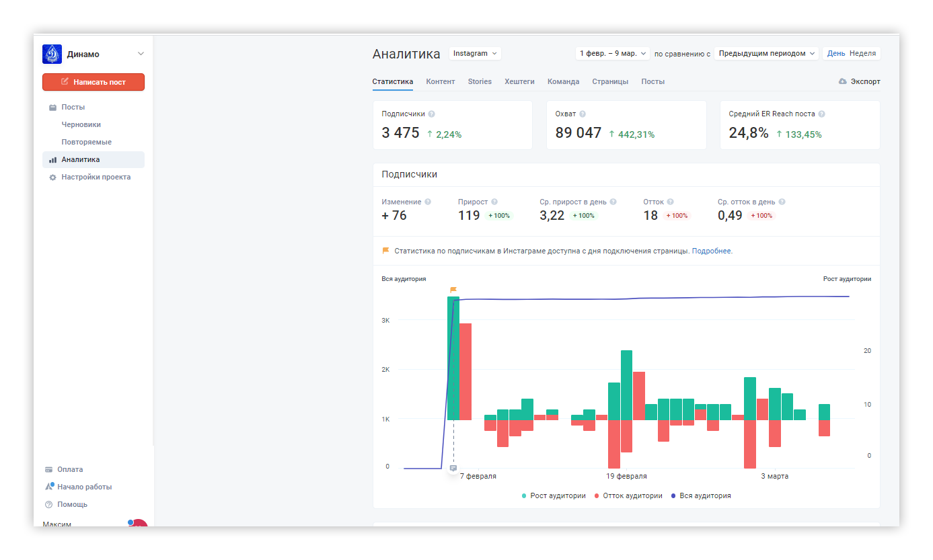Open the Instagram network dropdown
The height and width of the screenshot is (560, 933).
475,53
